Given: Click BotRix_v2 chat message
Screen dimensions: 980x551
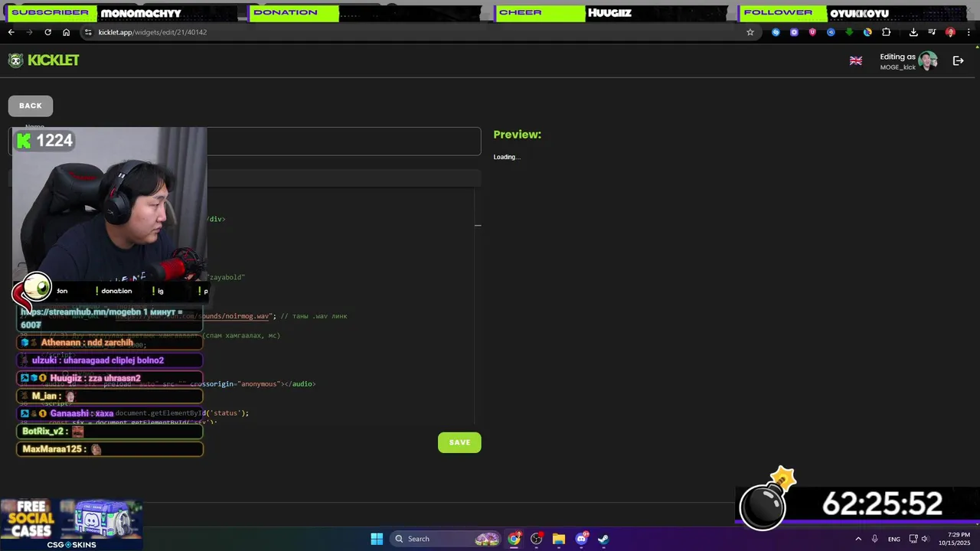Looking at the screenshot, I should point(109,432).
